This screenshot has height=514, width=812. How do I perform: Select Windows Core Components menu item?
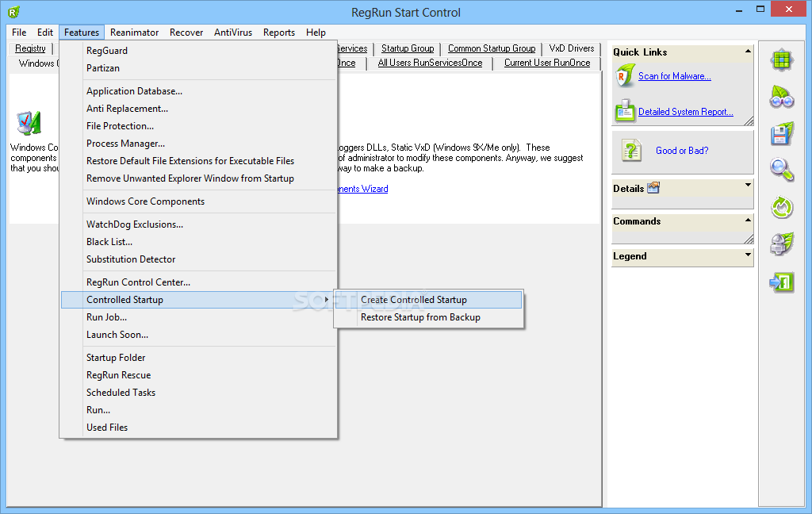click(199, 201)
